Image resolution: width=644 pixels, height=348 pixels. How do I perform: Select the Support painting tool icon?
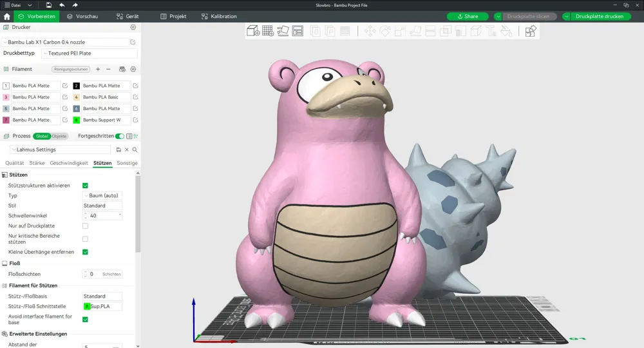(460, 31)
